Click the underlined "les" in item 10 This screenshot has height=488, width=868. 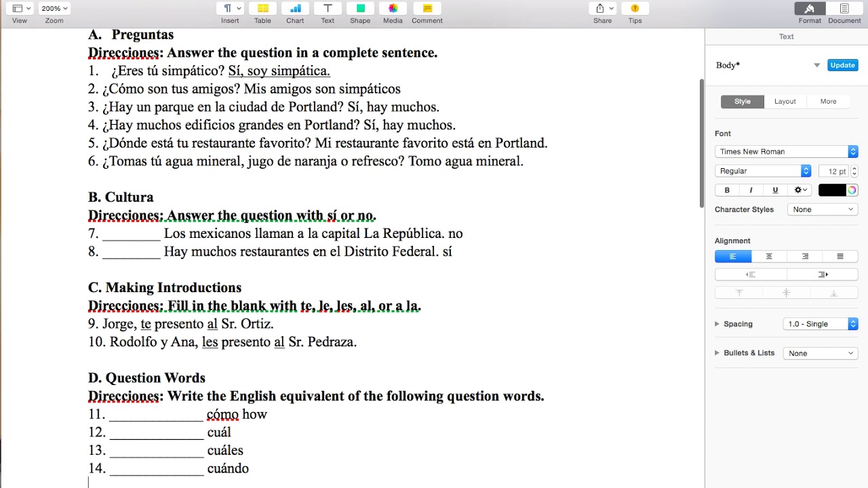pyautogui.click(x=210, y=342)
